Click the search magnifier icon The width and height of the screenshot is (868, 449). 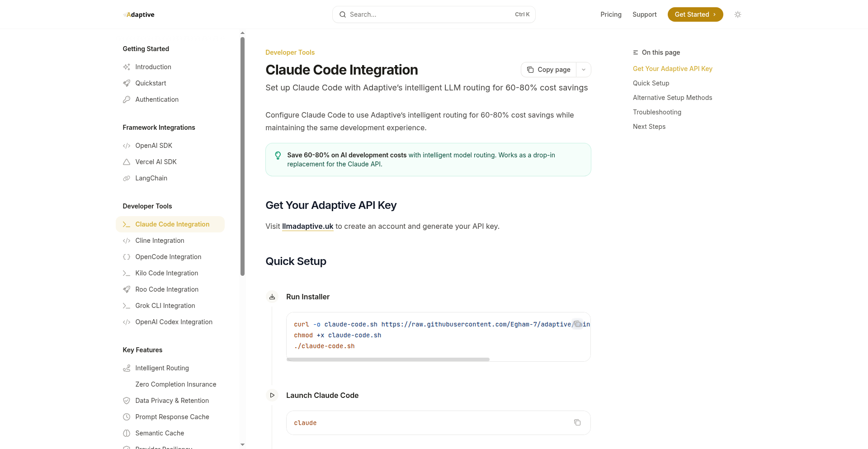click(343, 14)
